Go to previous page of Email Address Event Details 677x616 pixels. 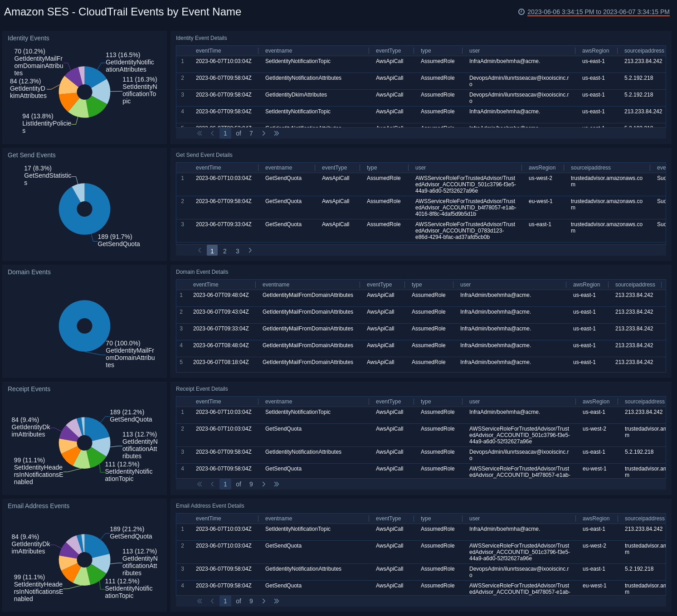point(212,601)
